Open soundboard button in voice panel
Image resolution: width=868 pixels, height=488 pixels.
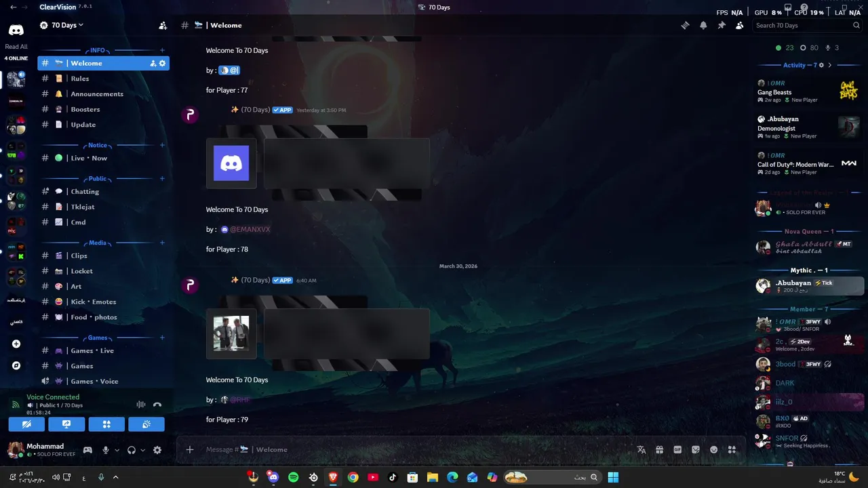pos(146,424)
